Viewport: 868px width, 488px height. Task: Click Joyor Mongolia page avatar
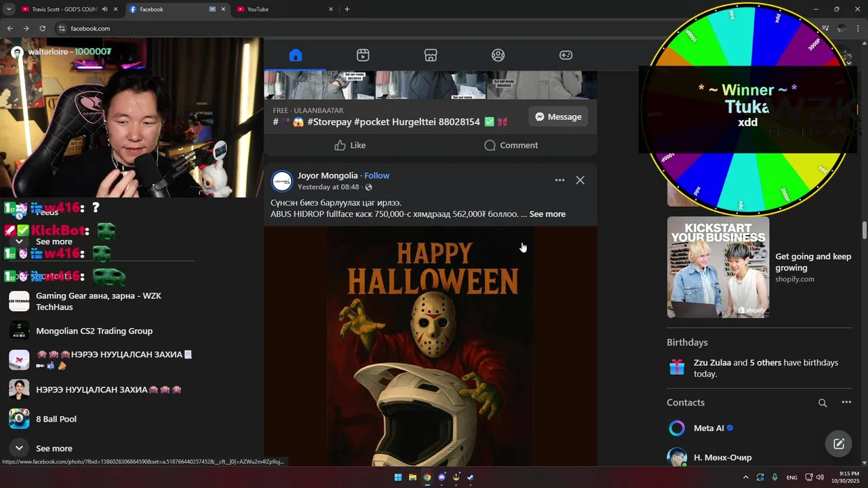[282, 181]
